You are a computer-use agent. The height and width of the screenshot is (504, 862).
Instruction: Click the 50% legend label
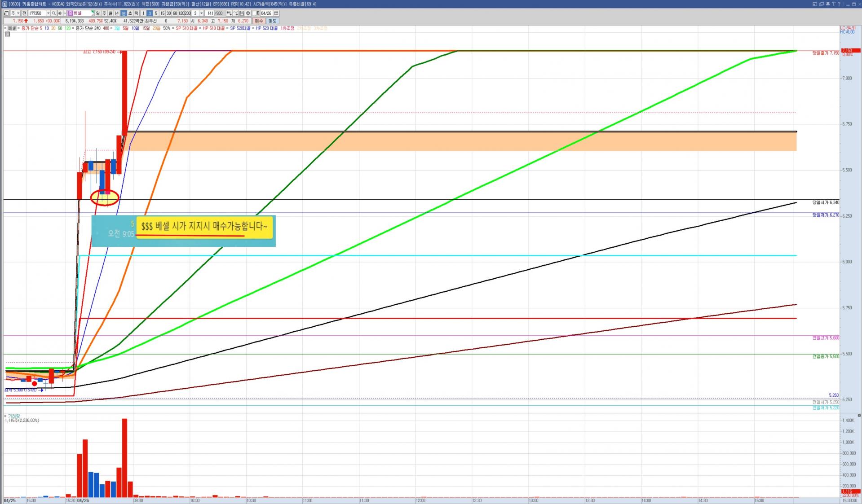pyautogui.click(x=167, y=28)
